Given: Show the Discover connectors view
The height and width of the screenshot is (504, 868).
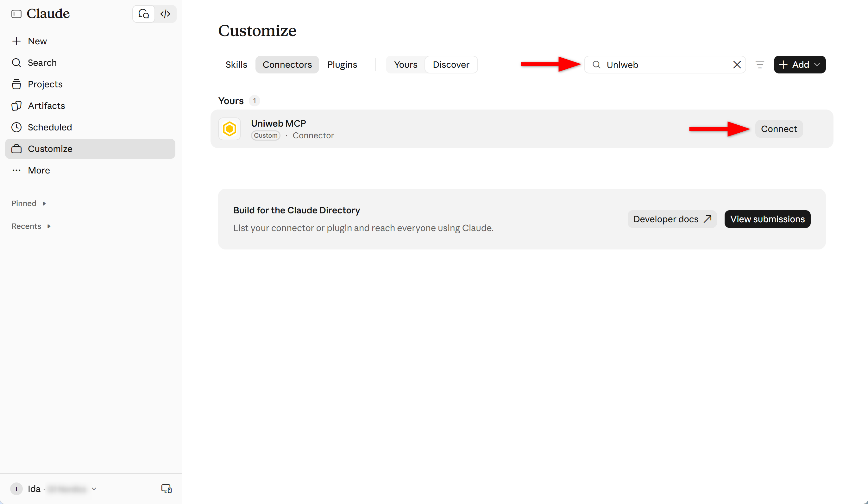Looking at the screenshot, I should point(451,65).
